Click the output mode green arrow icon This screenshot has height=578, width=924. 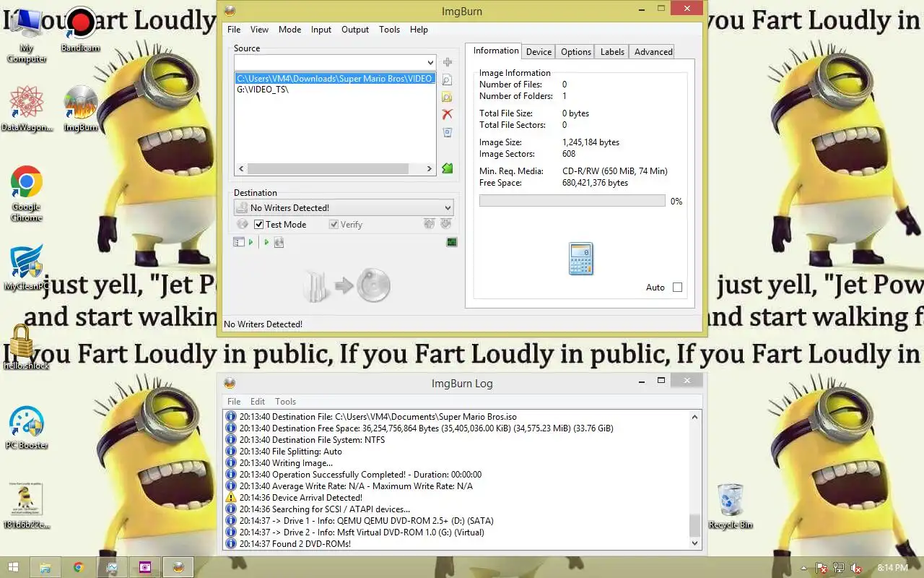point(266,242)
